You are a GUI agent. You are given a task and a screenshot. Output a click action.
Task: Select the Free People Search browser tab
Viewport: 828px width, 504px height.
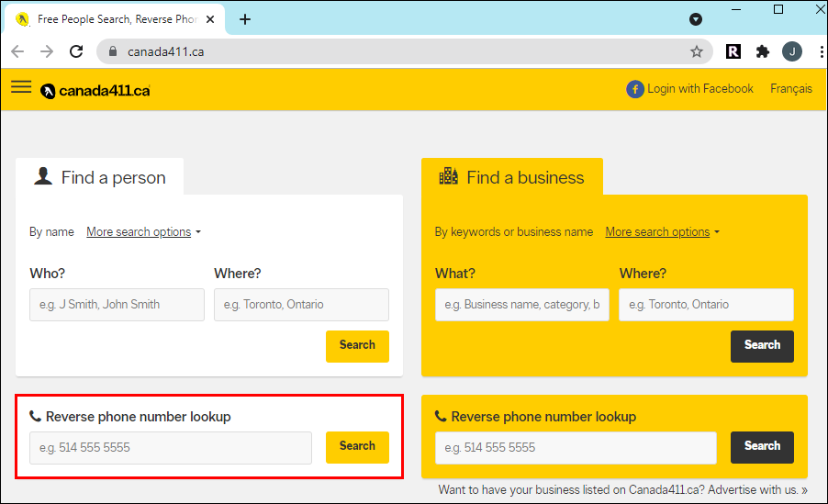tap(115, 19)
